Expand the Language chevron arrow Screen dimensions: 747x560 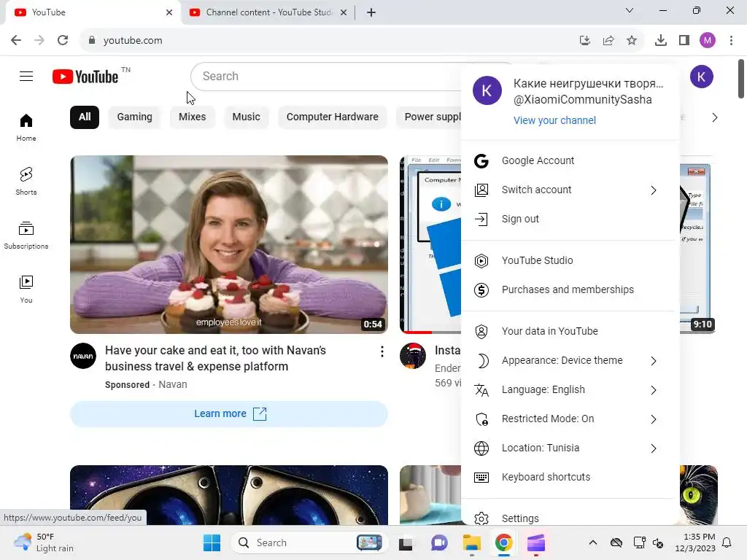653,390
